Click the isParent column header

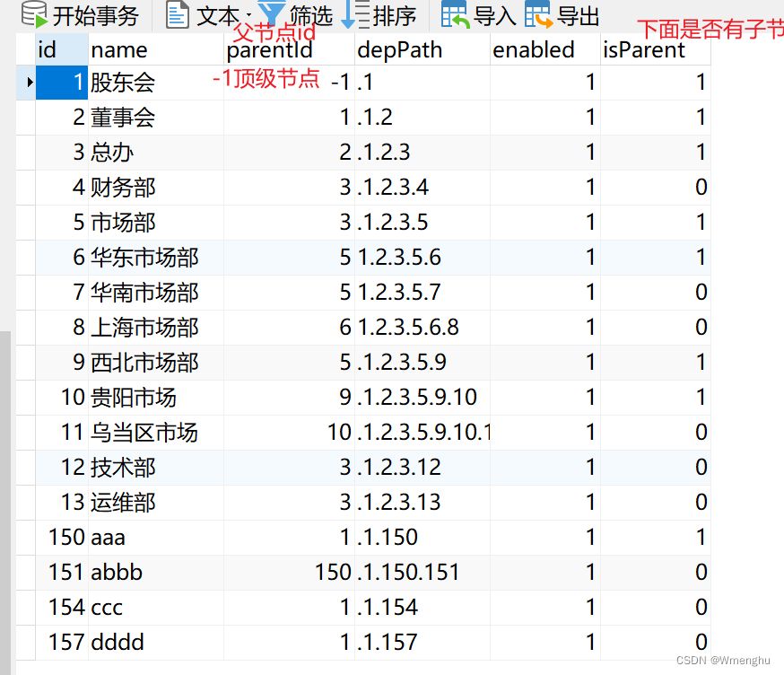(x=655, y=50)
